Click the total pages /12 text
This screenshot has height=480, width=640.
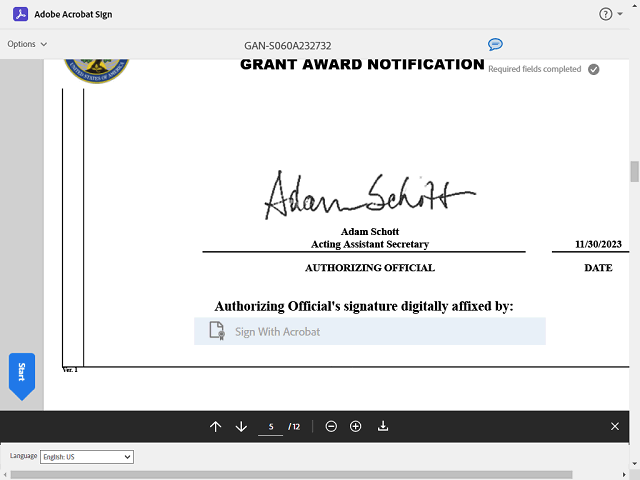click(x=294, y=427)
